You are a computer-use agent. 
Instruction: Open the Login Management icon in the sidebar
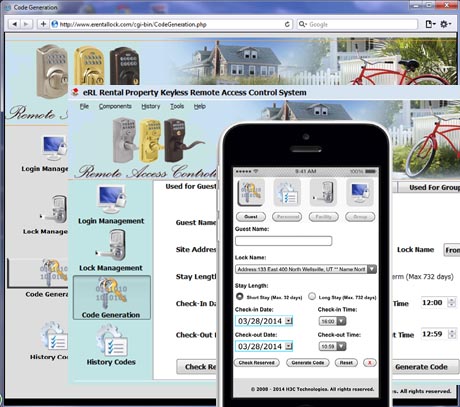111,199
